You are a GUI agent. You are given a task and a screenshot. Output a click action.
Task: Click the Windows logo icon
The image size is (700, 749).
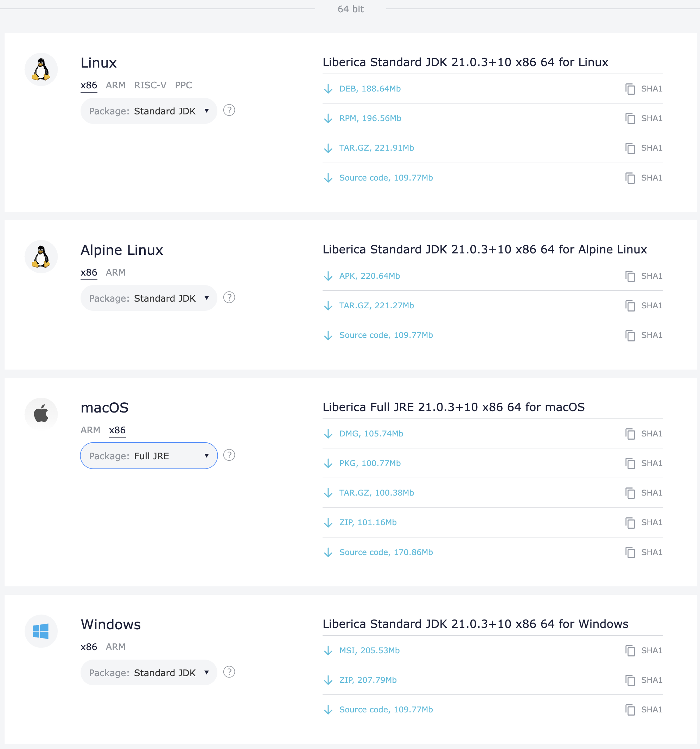(x=41, y=631)
